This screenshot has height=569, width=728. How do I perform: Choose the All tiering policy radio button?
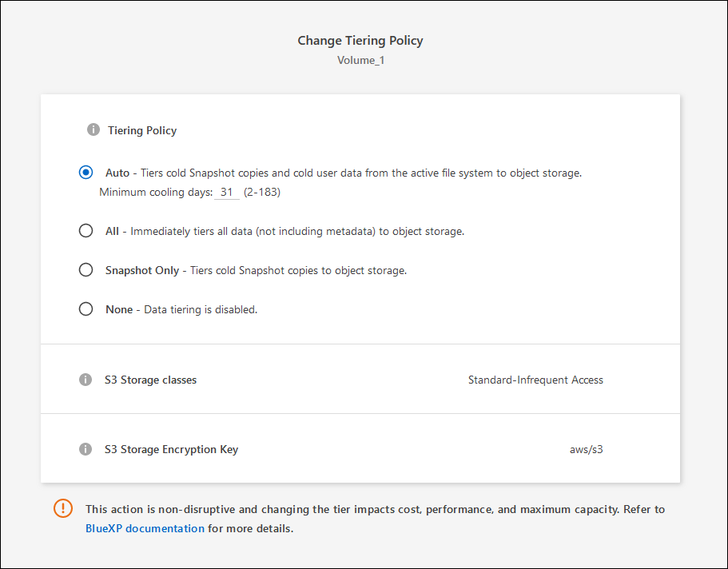86,231
